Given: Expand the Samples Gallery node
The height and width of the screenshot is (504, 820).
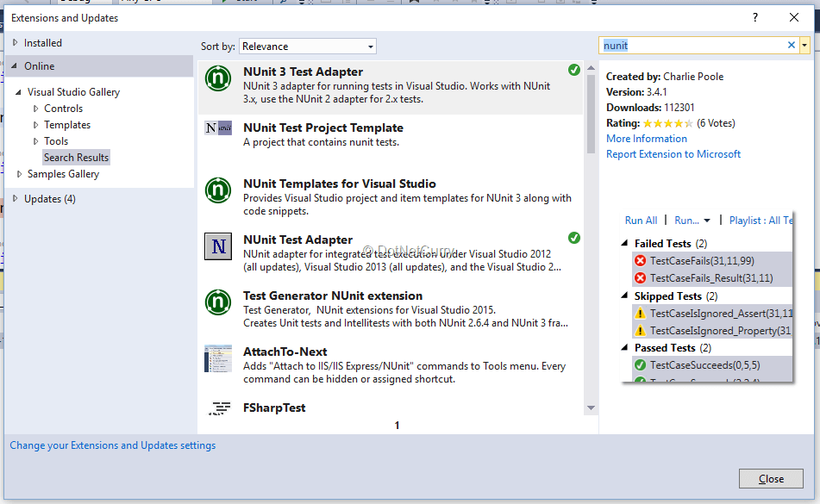Looking at the screenshot, I should [19, 174].
